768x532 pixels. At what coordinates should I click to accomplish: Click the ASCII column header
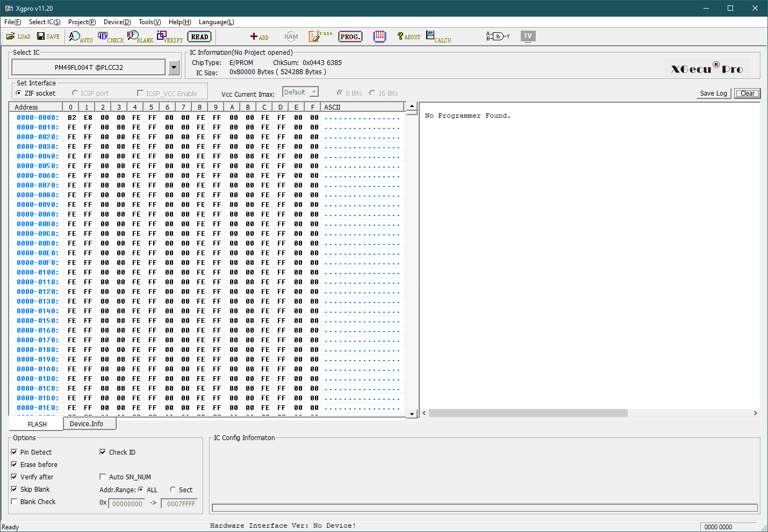click(363, 107)
